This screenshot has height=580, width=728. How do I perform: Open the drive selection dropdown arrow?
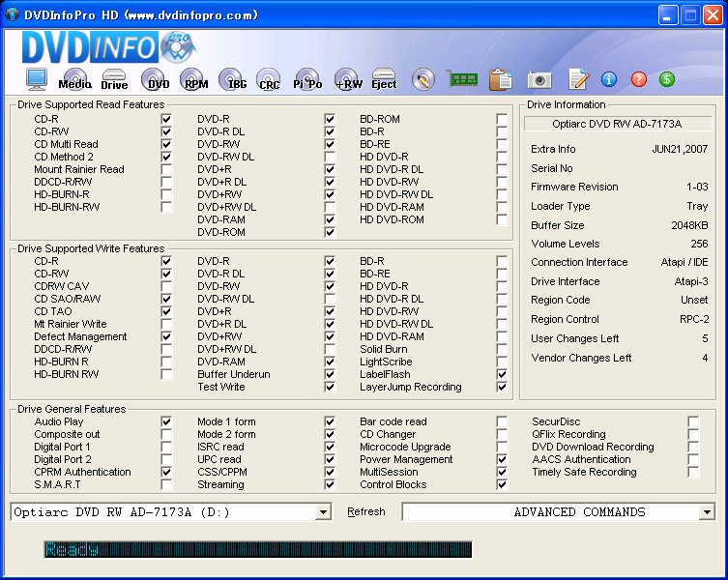click(323, 512)
